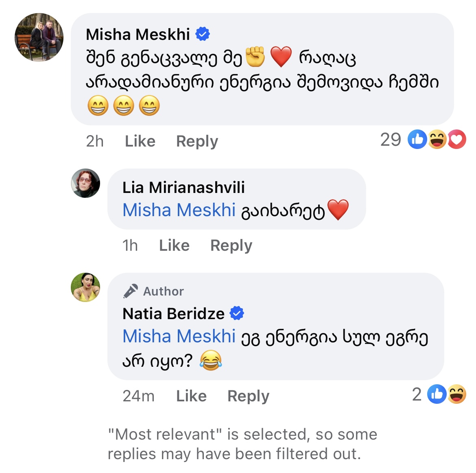Click haha reaction icon on Natia's reply
This screenshot has width=476, height=473.
pos(457,394)
